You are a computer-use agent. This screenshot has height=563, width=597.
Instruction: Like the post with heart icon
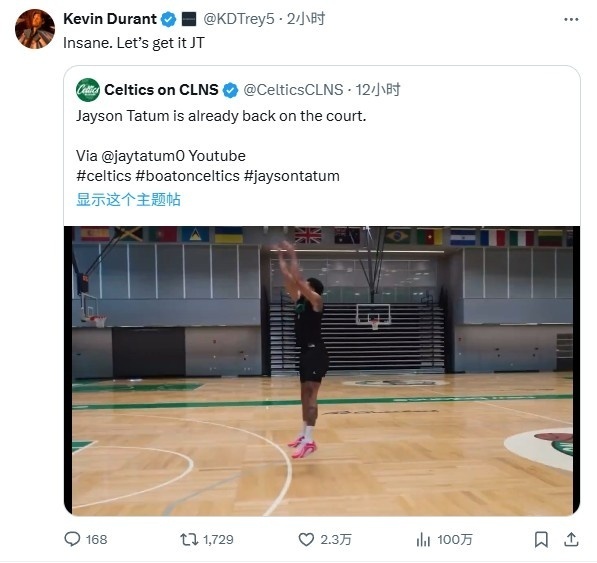coord(306,539)
